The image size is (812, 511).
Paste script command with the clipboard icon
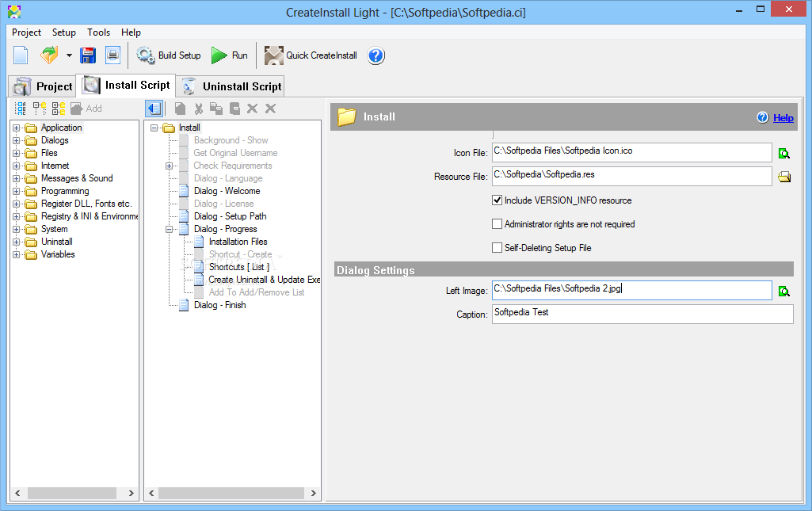coord(234,109)
